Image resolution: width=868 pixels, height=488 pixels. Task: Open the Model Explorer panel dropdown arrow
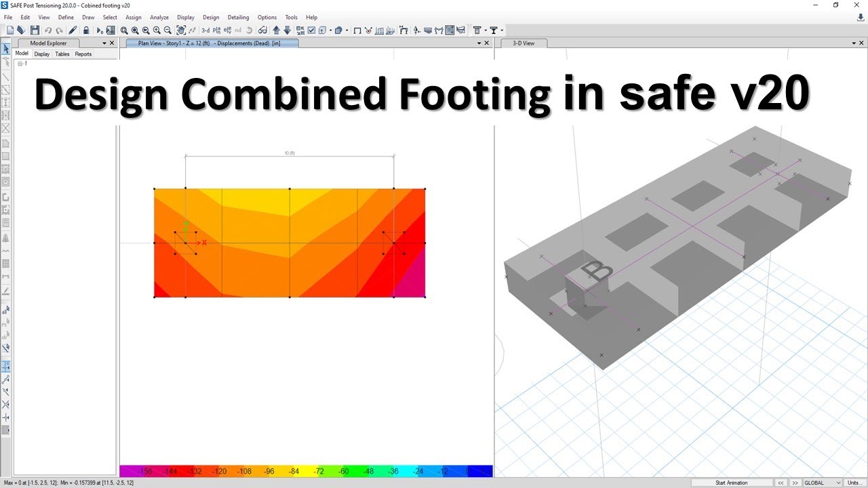pyautogui.click(x=104, y=43)
